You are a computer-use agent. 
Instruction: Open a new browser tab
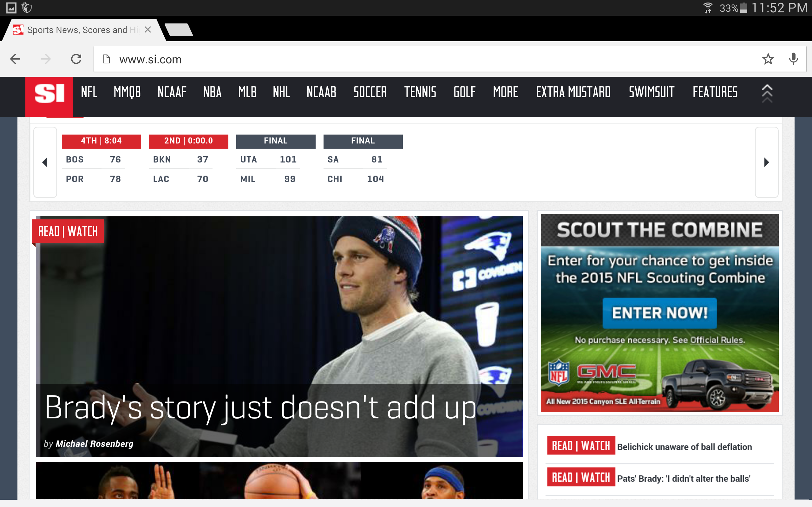coord(179,29)
